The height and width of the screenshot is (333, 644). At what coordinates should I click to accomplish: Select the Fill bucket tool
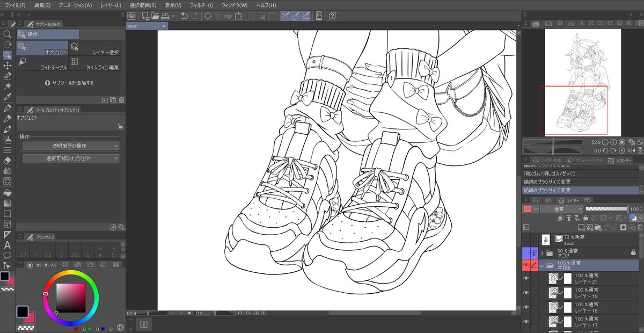coord(8,192)
